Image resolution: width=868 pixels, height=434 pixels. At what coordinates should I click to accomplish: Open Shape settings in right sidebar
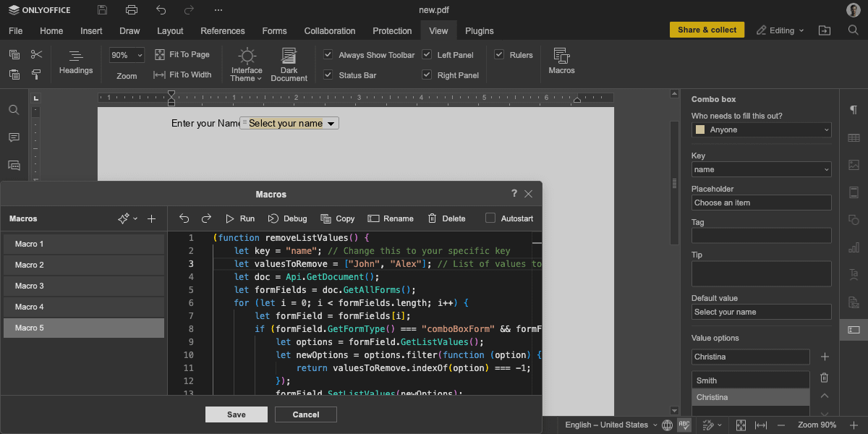[x=854, y=220]
